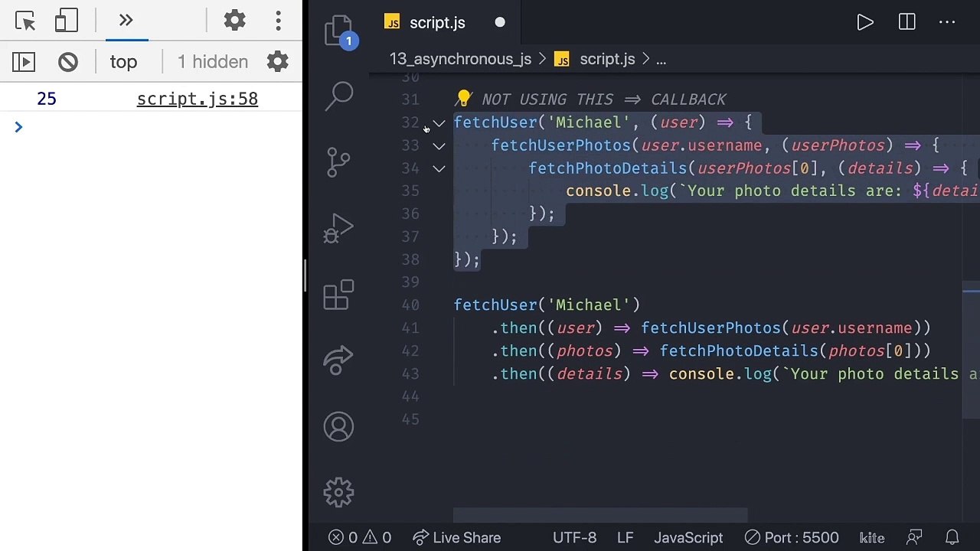Open the Source Control view
980x551 pixels.
(x=338, y=161)
